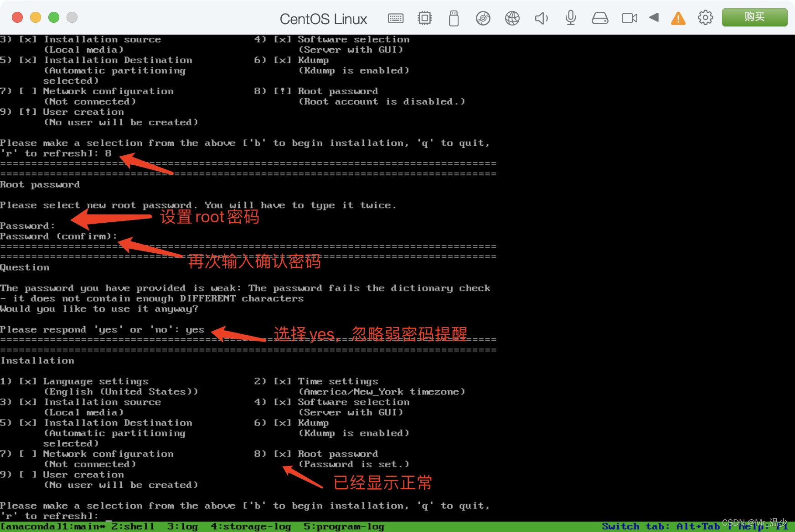This screenshot has height=532, width=795.
Task: Click '9) [ ] User creation' in lower menu
Action: click(62, 475)
